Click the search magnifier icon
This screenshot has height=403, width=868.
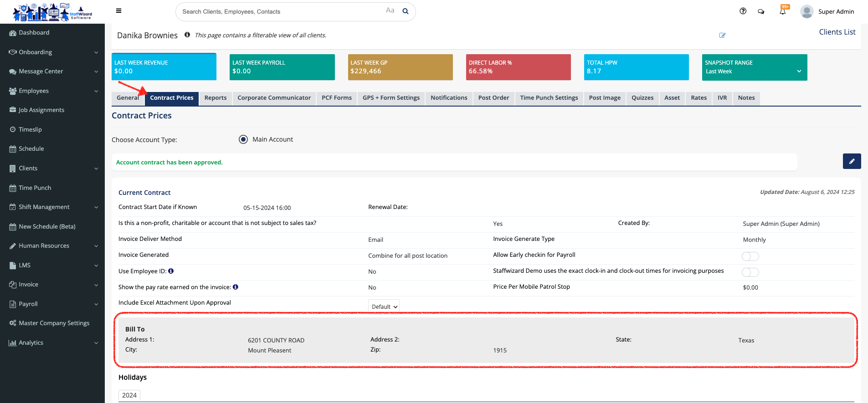pyautogui.click(x=405, y=11)
